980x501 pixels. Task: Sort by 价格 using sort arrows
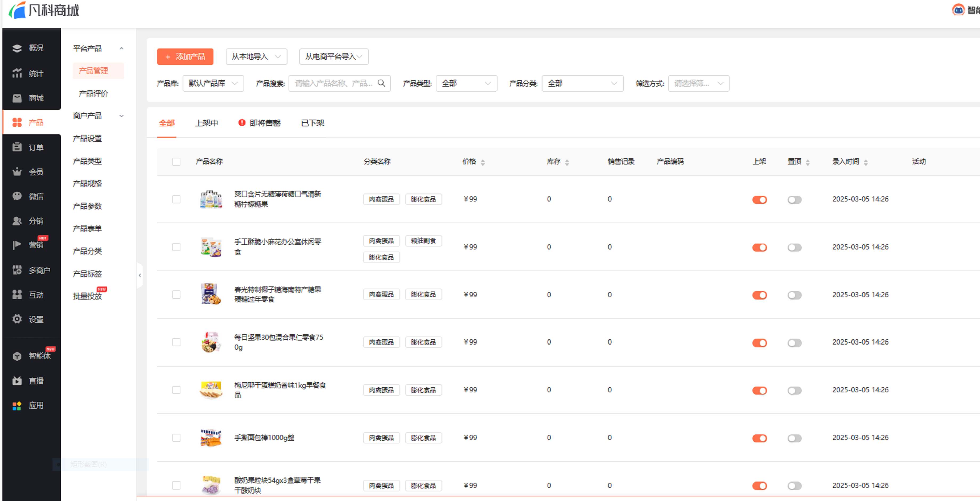(483, 162)
